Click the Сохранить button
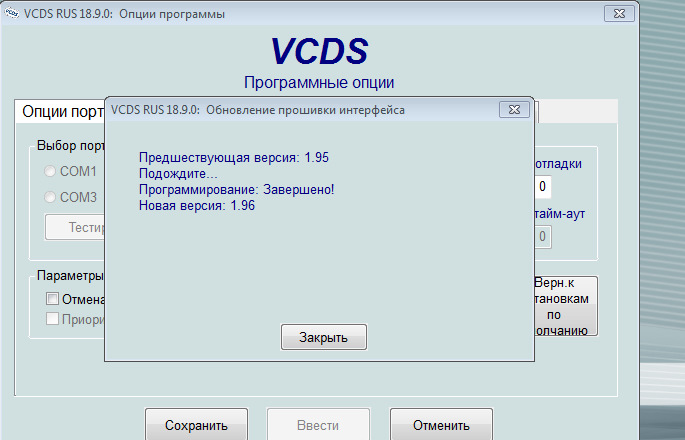Screen dimensions: 685x440 (x=196, y=425)
